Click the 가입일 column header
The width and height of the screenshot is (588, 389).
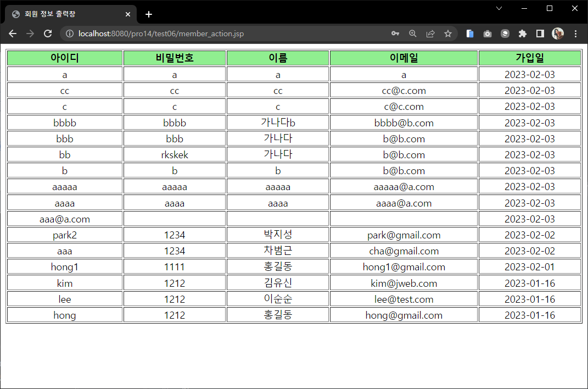pyautogui.click(x=530, y=58)
